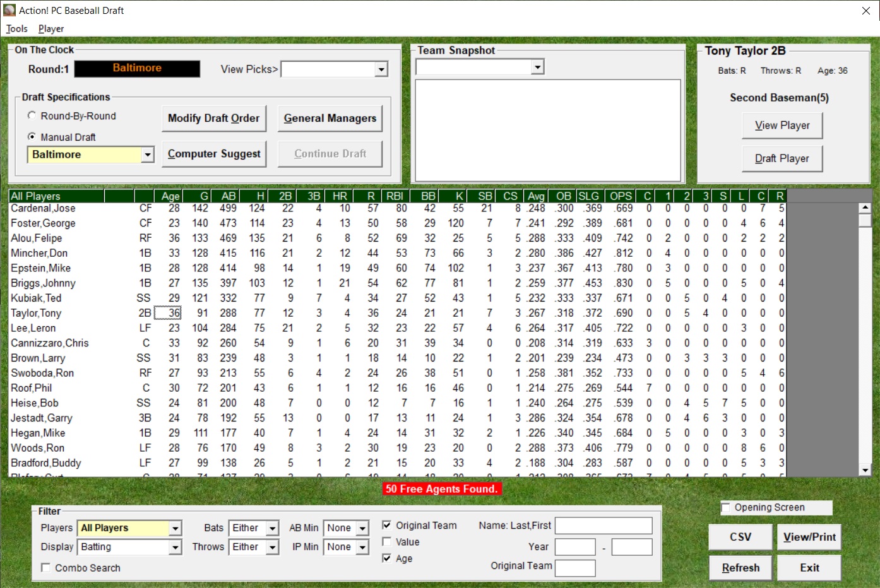
Task: Toggle the Opening Screen checkbox
Action: [x=726, y=507]
